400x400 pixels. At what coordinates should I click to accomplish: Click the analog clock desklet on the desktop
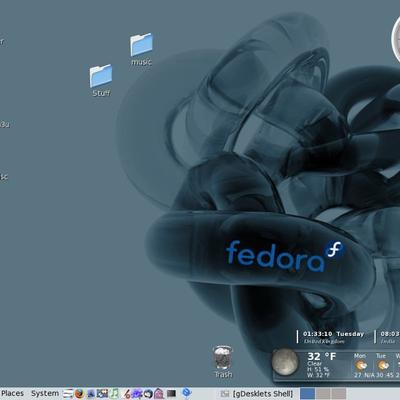[x=396, y=38]
